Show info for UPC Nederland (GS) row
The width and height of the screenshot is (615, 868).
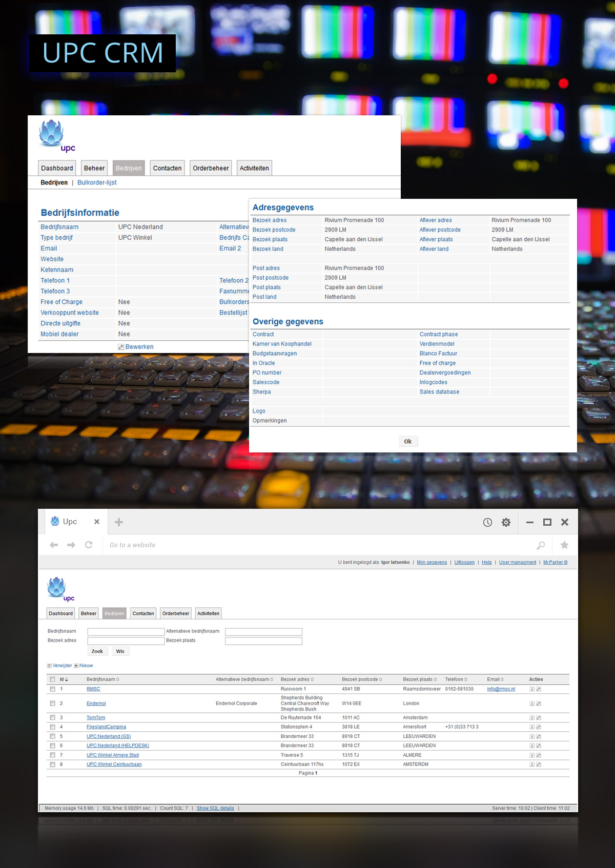click(x=532, y=736)
